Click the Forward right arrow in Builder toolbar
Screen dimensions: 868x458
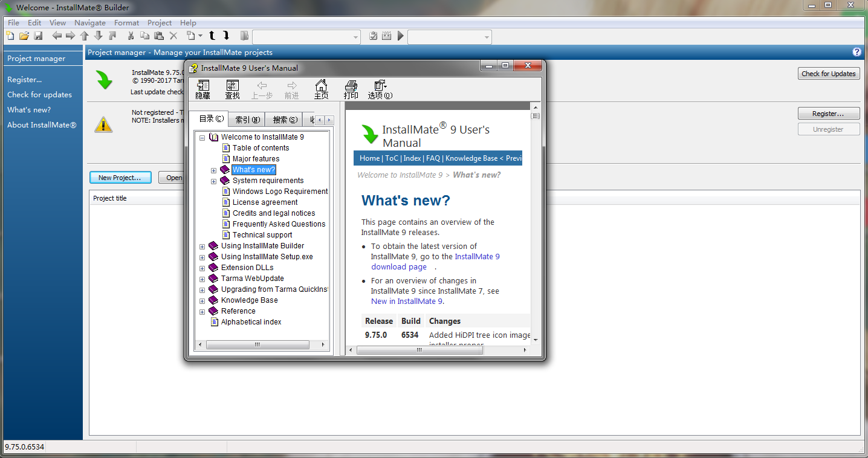(71, 36)
